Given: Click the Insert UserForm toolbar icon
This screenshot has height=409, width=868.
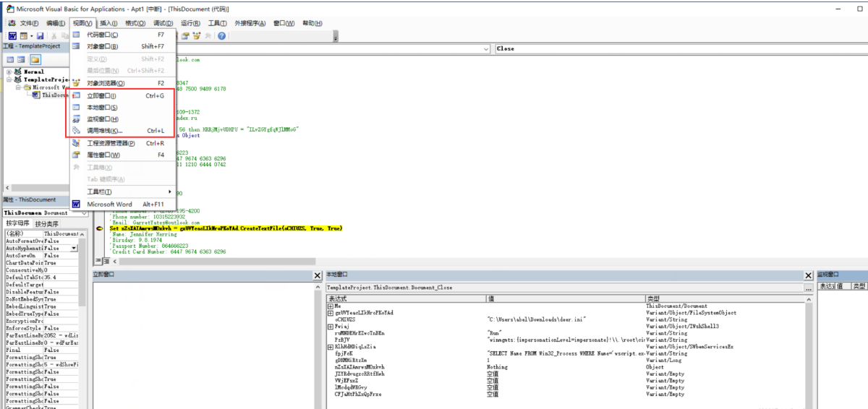Looking at the screenshot, I should click(23, 35).
